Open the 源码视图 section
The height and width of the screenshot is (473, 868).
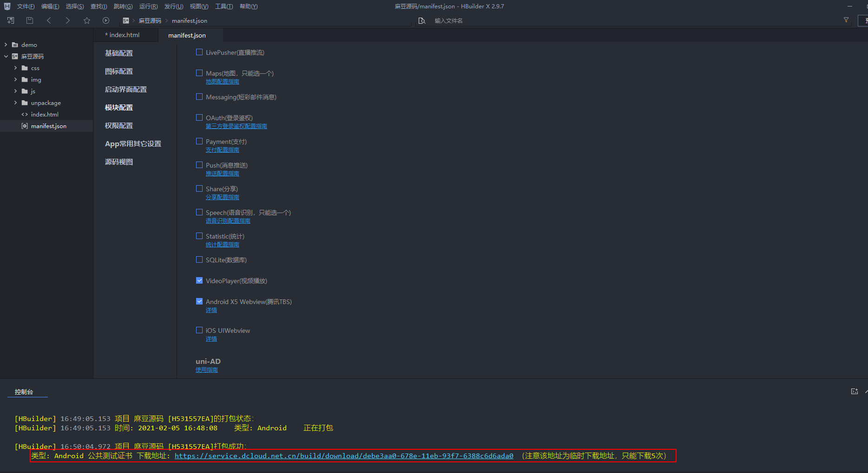[119, 162]
